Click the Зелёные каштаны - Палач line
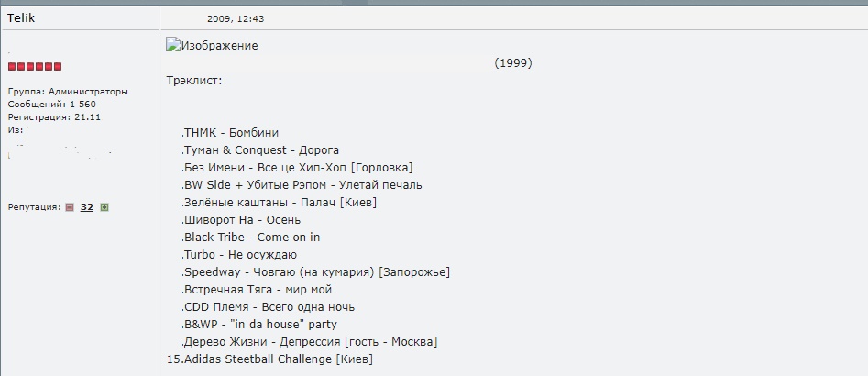This screenshot has width=868, height=376. tap(279, 203)
